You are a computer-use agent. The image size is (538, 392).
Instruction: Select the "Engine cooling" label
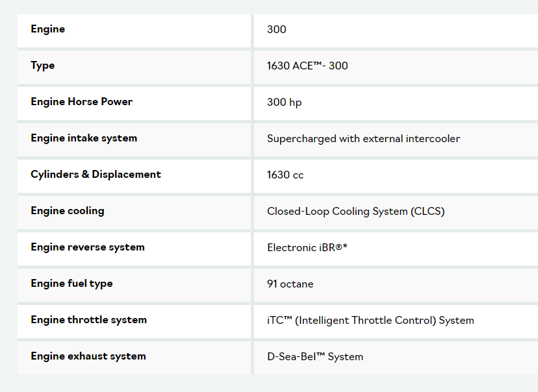68,211
